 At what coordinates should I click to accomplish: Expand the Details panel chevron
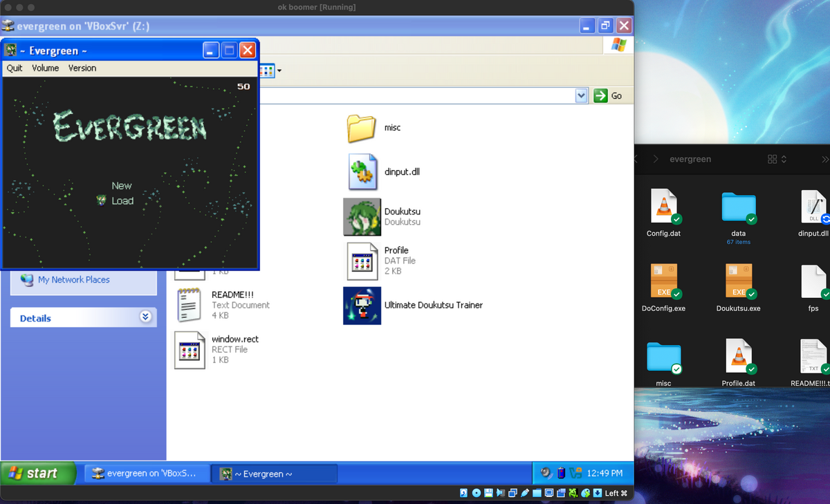point(145,317)
